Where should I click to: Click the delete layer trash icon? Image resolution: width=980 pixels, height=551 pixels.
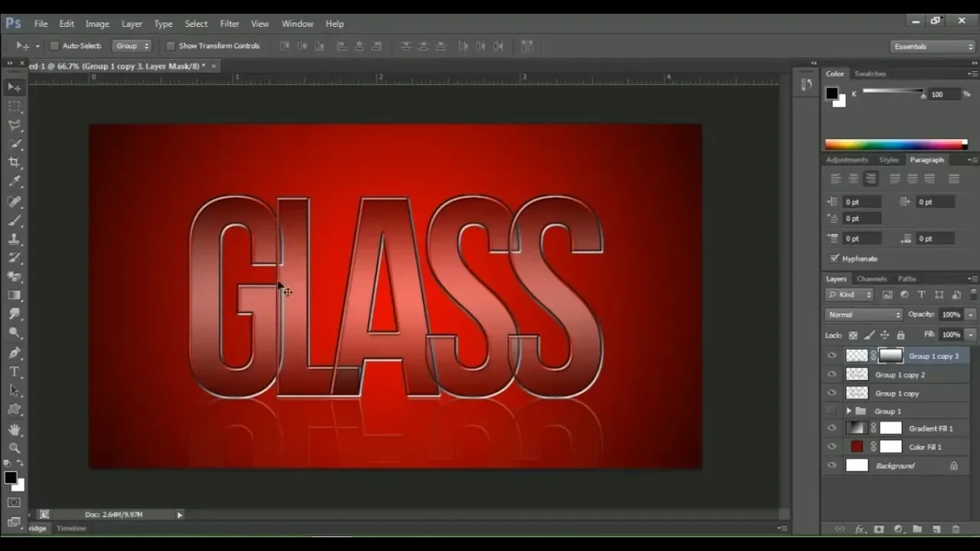click(x=955, y=530)
